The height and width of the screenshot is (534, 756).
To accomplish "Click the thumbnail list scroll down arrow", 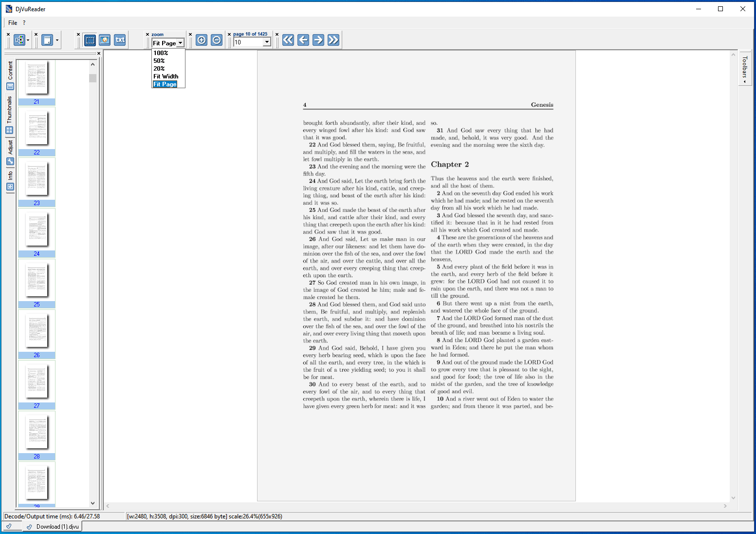I will 93,503.
